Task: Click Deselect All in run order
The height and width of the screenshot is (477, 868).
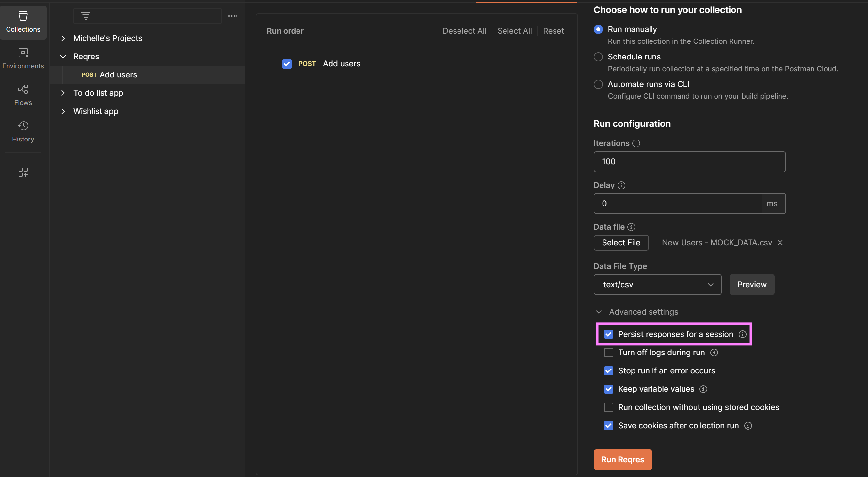Action: pos(464,31)
